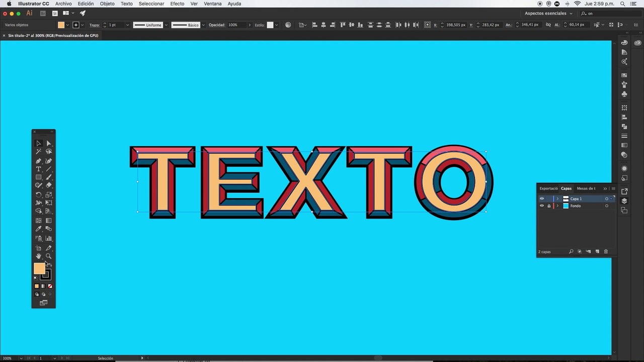The image size is (644, 362).
Task: Open the Layers icon in right dock
Action: pyautogui.click(x=624, y=201)
